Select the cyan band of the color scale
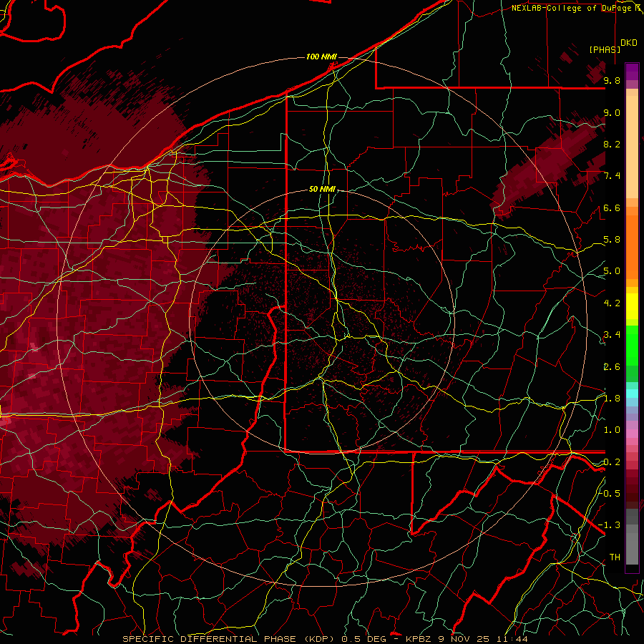This screenshot has height=644, width=644. (x=632, y=394)
